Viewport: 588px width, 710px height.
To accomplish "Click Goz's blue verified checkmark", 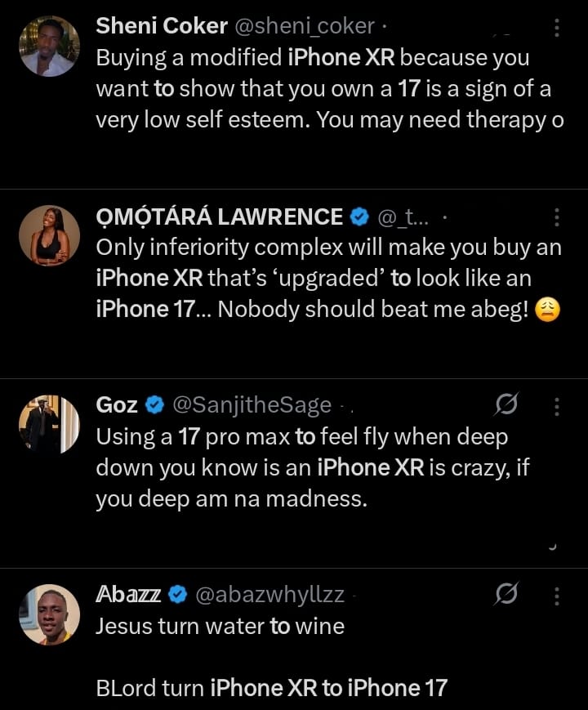I will point(155,406).
